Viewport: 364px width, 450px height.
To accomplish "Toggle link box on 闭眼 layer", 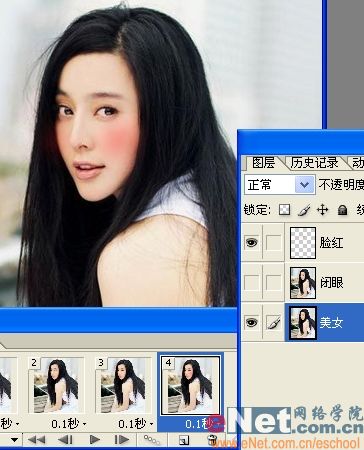I will coord(273,282).
